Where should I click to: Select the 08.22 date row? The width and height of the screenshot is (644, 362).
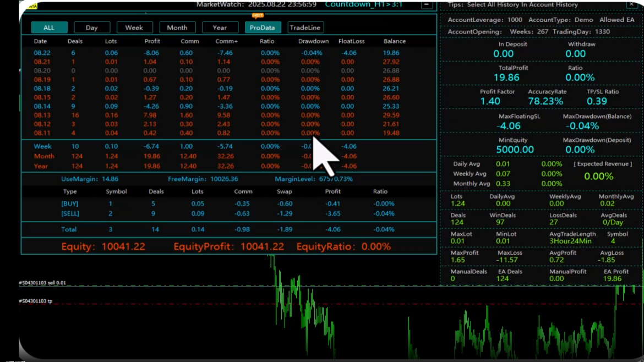pyautogui.click(x=42, y=53)
